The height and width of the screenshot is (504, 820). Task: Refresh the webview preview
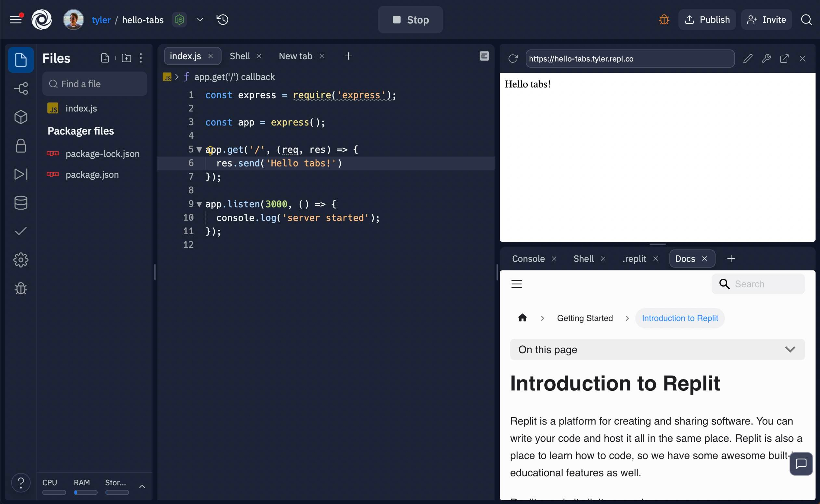pyautogui.click(x=513, y=59)
